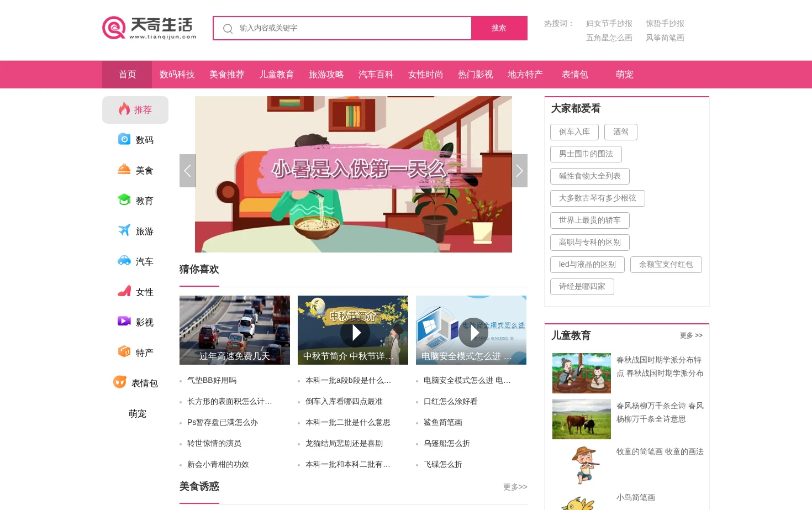Open the 春秋战国时期学派分布 article thumbnail
The height and width of the screenshot is (510, 812).
pos(582,373)
